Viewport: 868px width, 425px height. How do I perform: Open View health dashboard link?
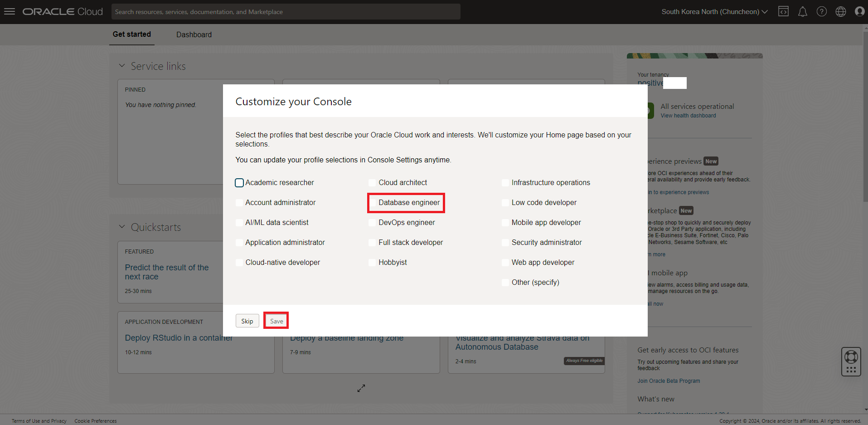point(688,116)
